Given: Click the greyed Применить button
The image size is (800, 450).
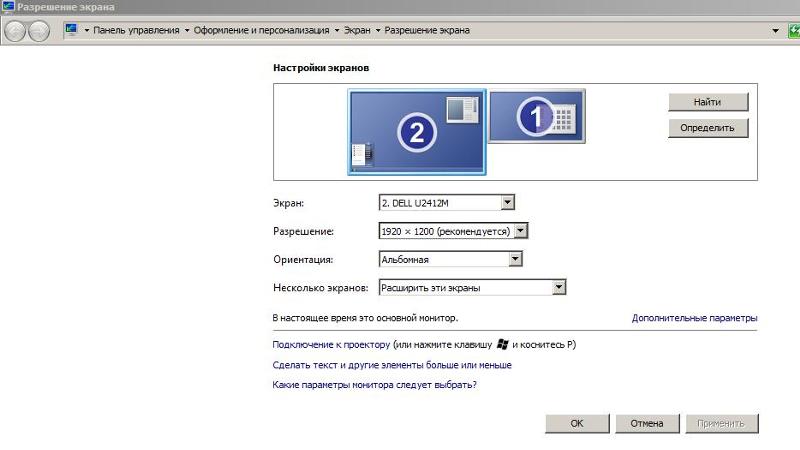Looking at the screenshot, I should point(721,423).
